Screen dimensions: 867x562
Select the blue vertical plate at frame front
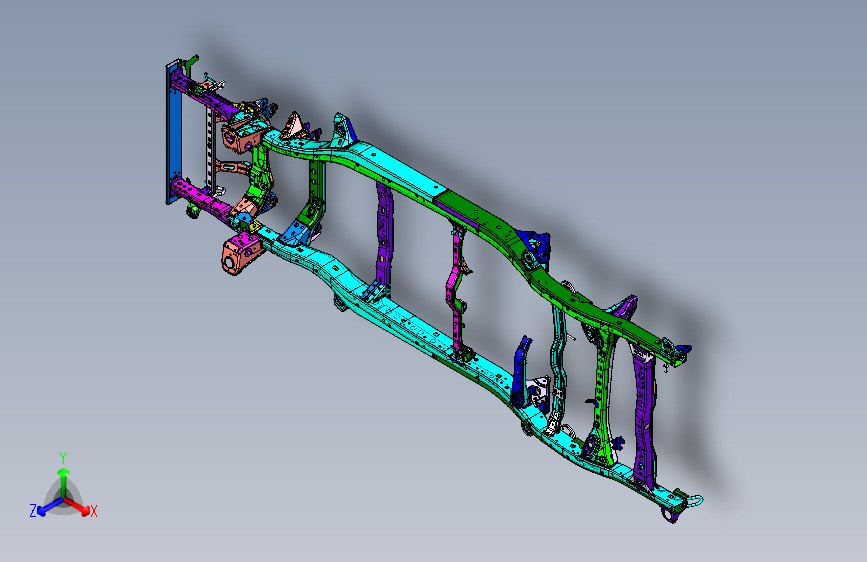tap(173, 133)
